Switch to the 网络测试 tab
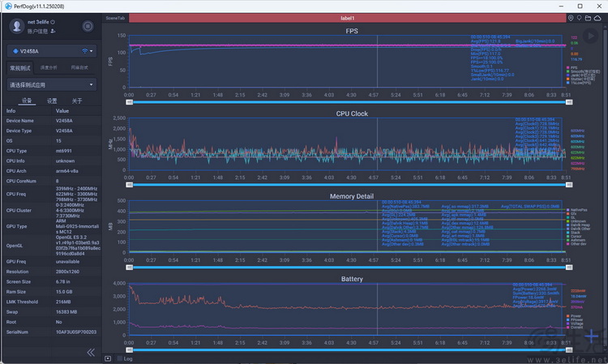The image size is (608, 364). click(79, 67)
